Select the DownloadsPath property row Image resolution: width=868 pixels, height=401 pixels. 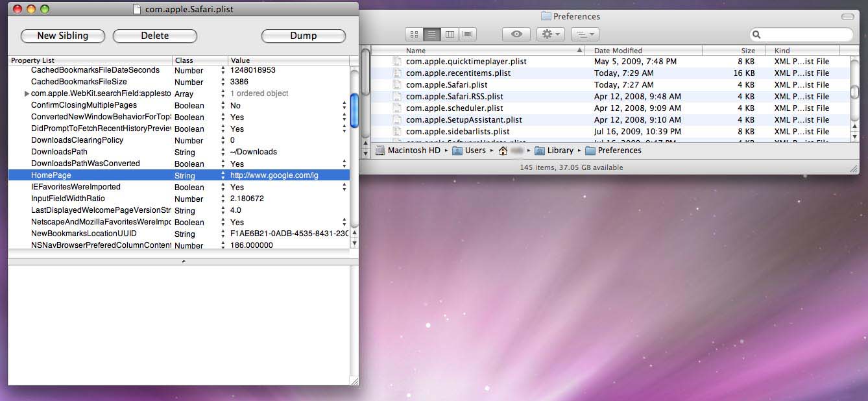tap(178, 152)
